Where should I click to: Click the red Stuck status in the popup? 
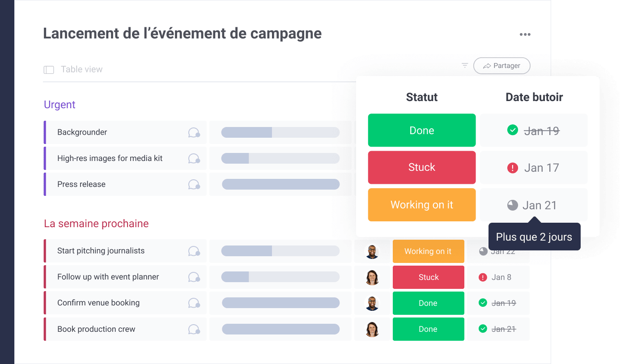[422, 167]
